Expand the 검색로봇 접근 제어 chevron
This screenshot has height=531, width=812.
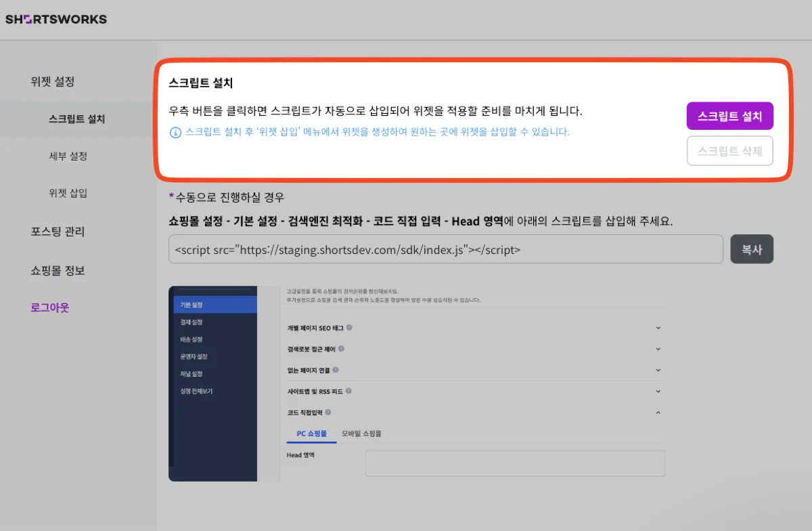[658, 349]
